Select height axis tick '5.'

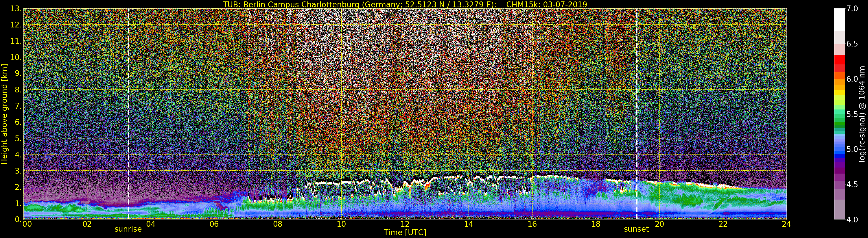18,138
